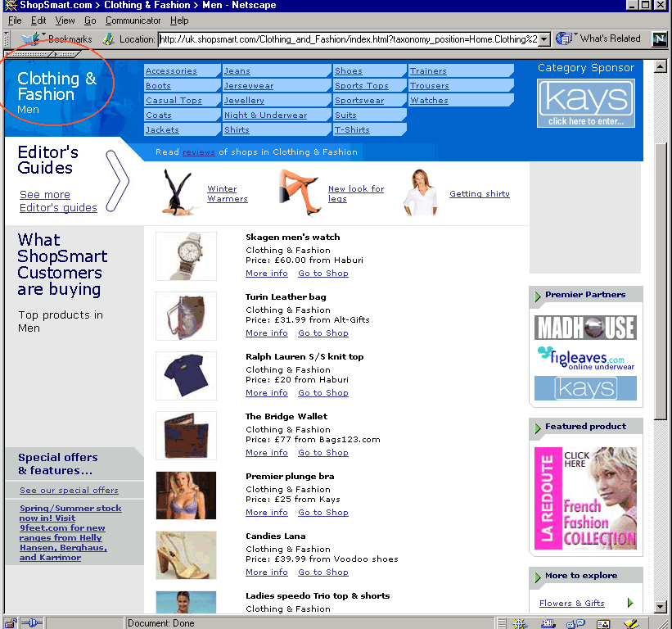
Task: Open the location URL history dropdown
Action: [544, 39]
